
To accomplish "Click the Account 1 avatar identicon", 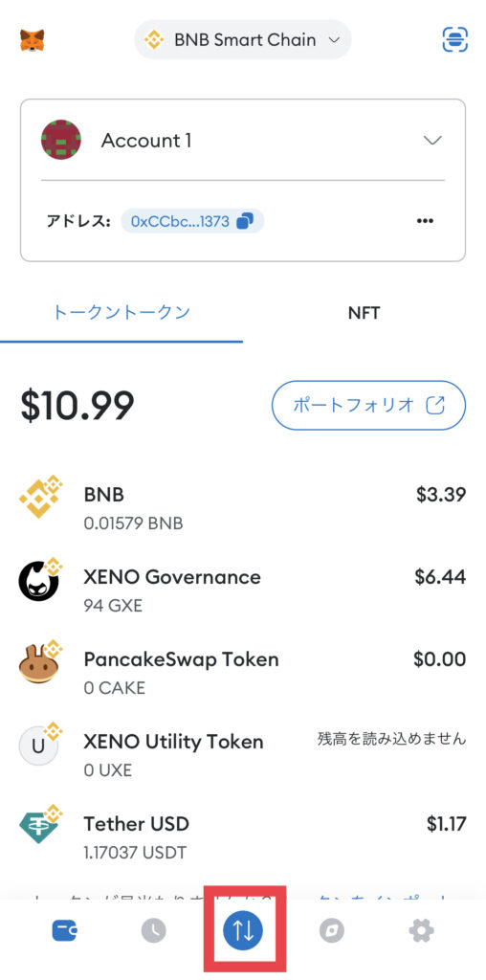I will coord(61,140).
